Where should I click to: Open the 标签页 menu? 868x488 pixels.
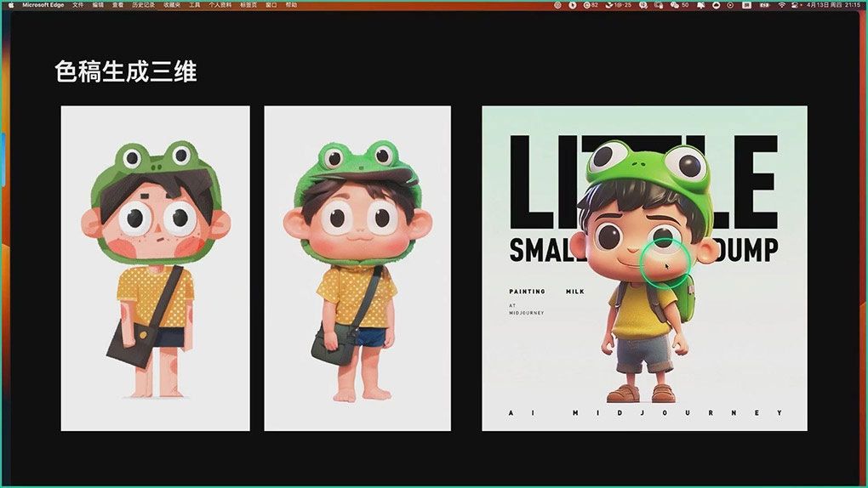pyautogui.click(x=249, y=4)
